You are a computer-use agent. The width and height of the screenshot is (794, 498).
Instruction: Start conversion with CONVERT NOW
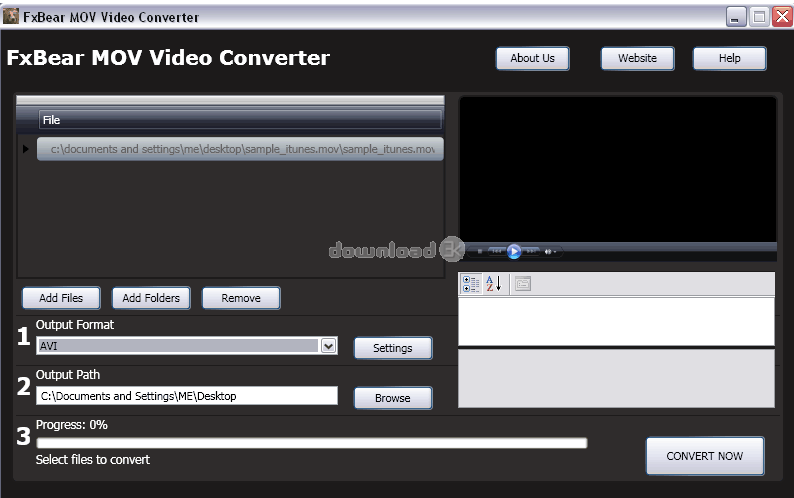(x=705, y=456)
